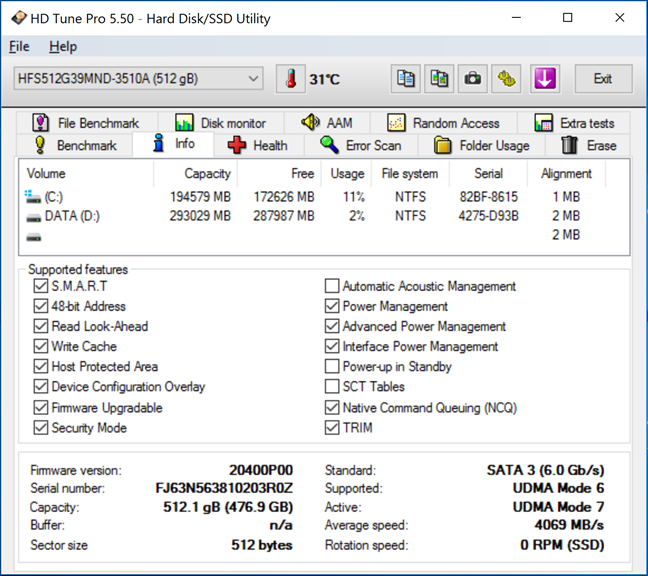Screen dimensions: 648x576
Task: Expand the HFS512G39MND-3510A drive dropdown
Action: click(x=138, y=79)
